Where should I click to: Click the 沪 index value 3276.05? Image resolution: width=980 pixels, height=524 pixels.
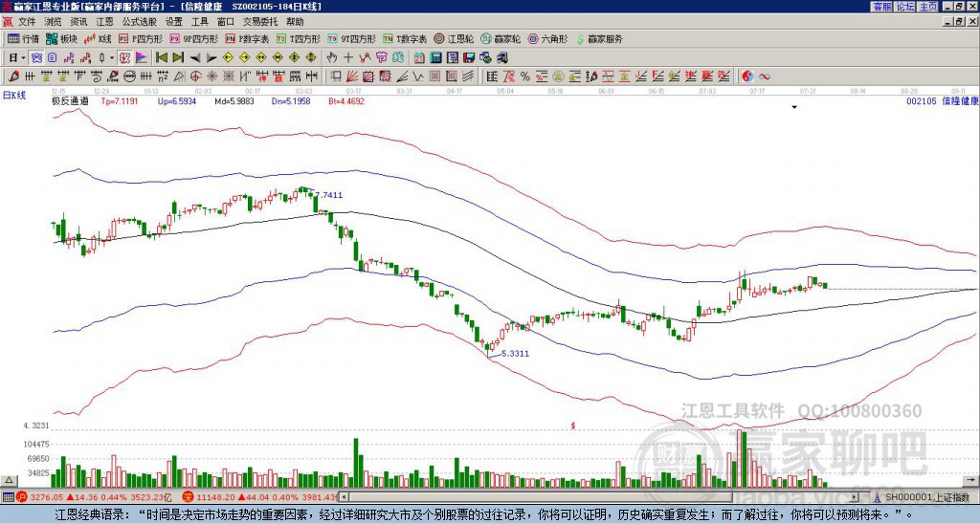[x=47, y=497]
